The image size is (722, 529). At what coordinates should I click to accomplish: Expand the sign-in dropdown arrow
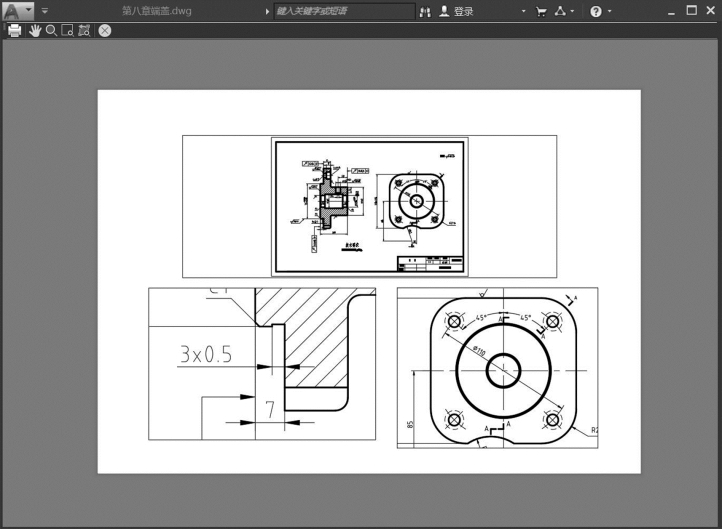coord(523,12)
